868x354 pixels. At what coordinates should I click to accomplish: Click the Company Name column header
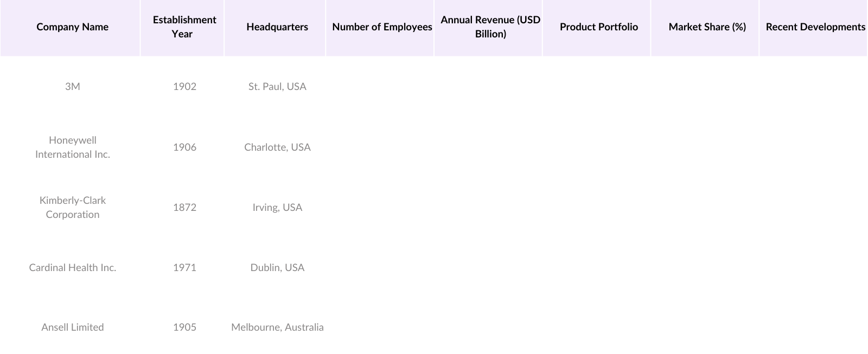72,27
